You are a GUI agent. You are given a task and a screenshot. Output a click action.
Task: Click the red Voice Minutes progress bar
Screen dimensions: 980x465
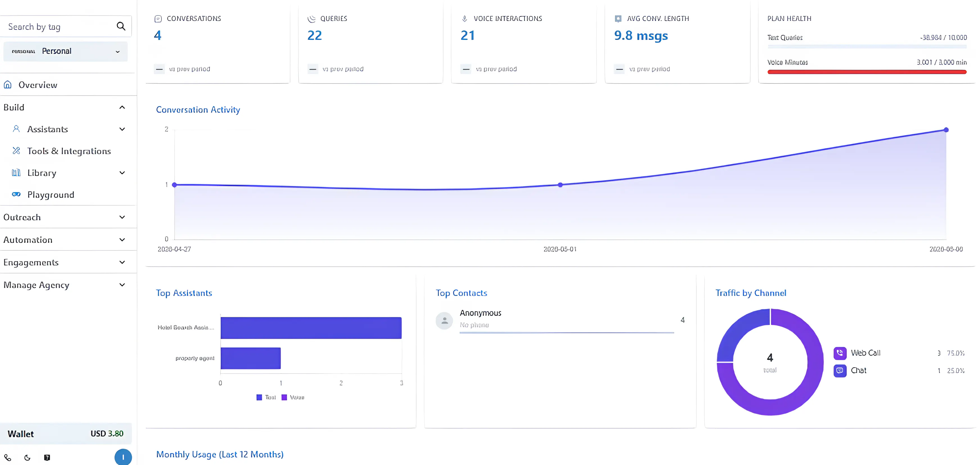(867, 72)
